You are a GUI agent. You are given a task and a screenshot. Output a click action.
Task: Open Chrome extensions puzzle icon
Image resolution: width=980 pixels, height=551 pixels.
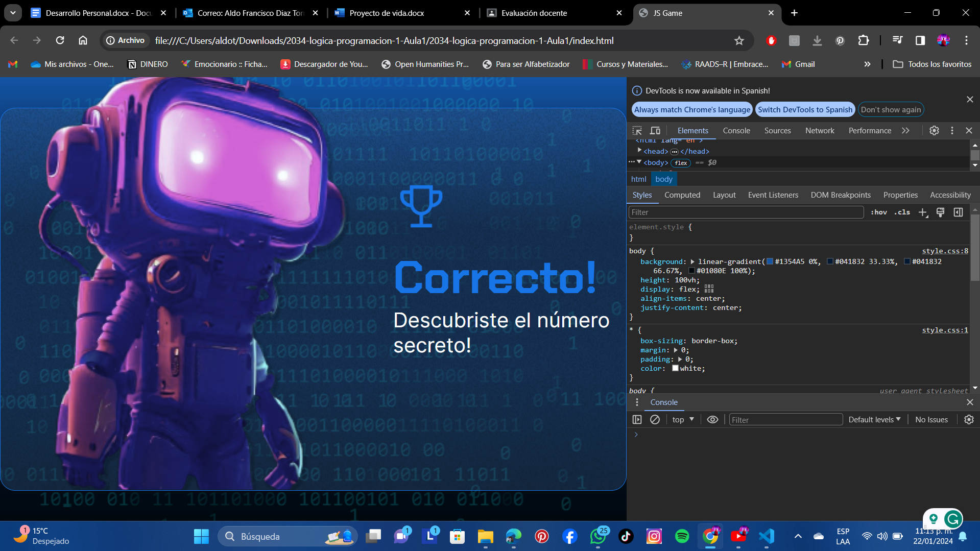(x=863, y=40)
